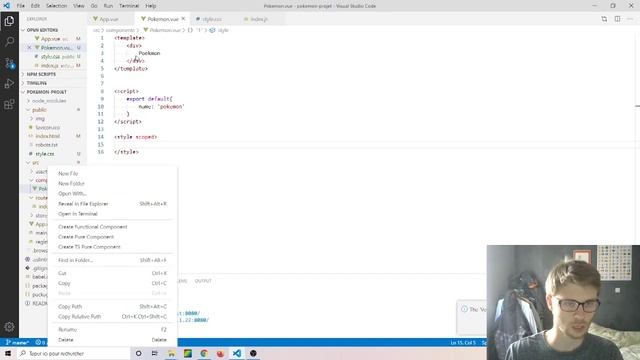Open the Run menu
This screenshot has width=640, height=360.
tap(108, 6)
